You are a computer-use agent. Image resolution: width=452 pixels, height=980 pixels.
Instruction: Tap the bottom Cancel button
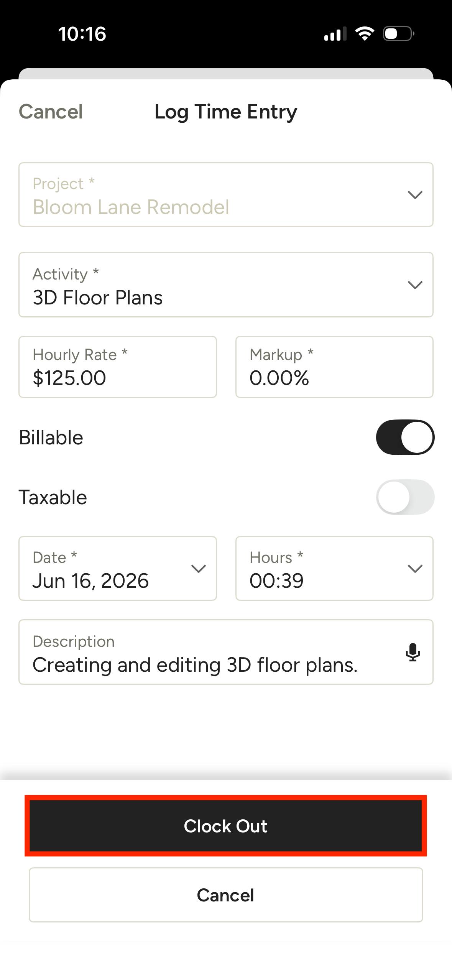226,895
